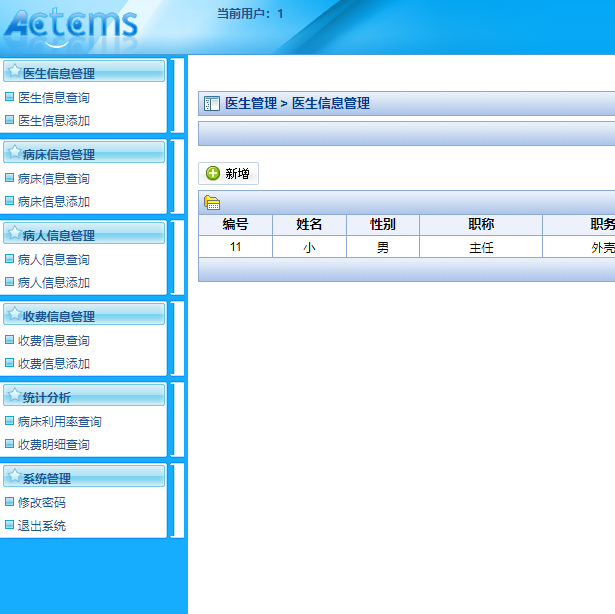Click the star icon beside 医生信息管理 header
Image resolution: width=615 pixels, height=614 pixels.
point(15,71)
